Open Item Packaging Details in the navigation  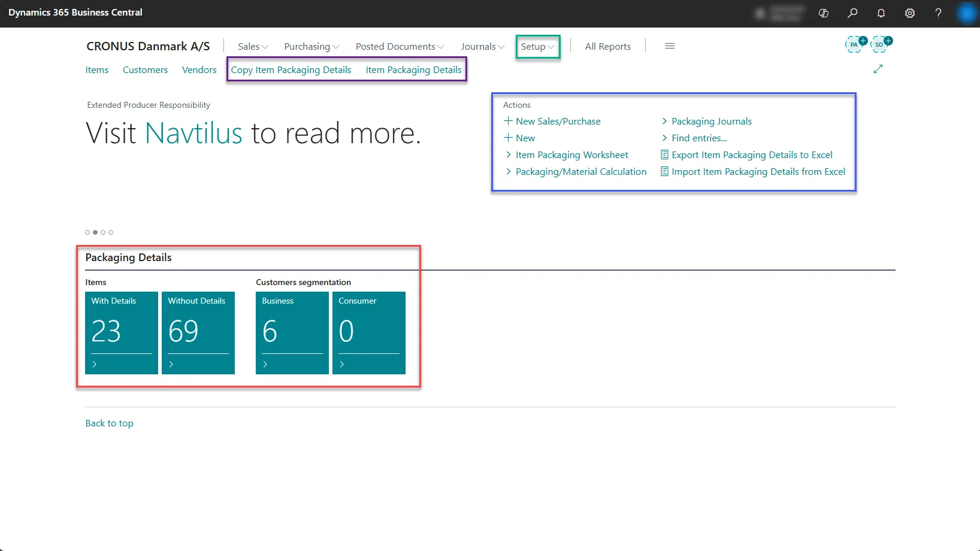[x=414, y=69]
